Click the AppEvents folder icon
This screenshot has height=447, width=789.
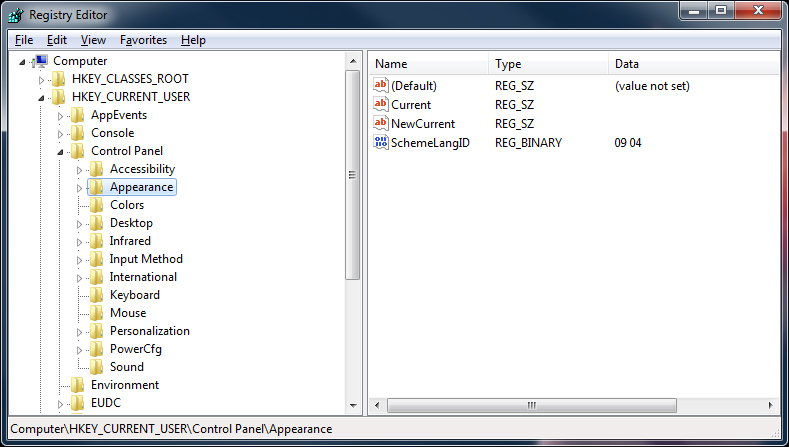77,115
